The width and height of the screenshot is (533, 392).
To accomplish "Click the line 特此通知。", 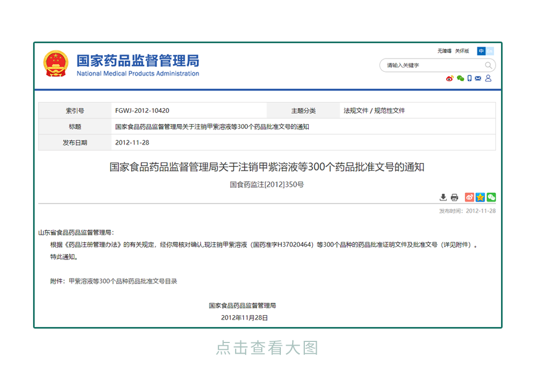I will (x=64, y=257).
